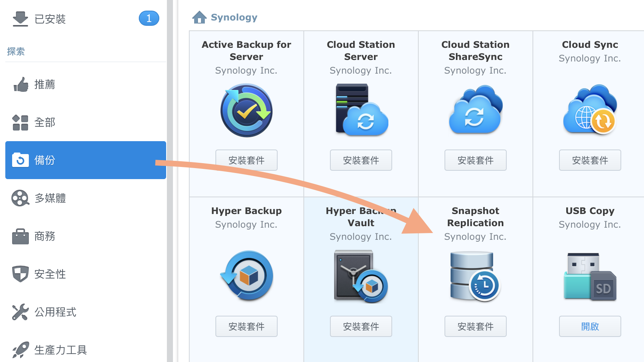Select the Snapshot Replication database icon
Viewport: 644px width, 362px height.
[x=476, y=276]
